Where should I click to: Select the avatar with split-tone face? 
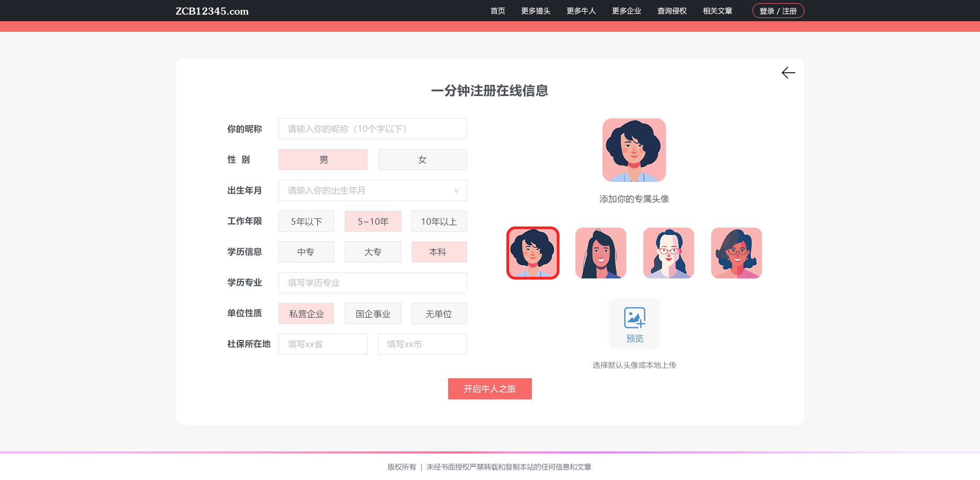pyautogui.click(x=737, y=253)
